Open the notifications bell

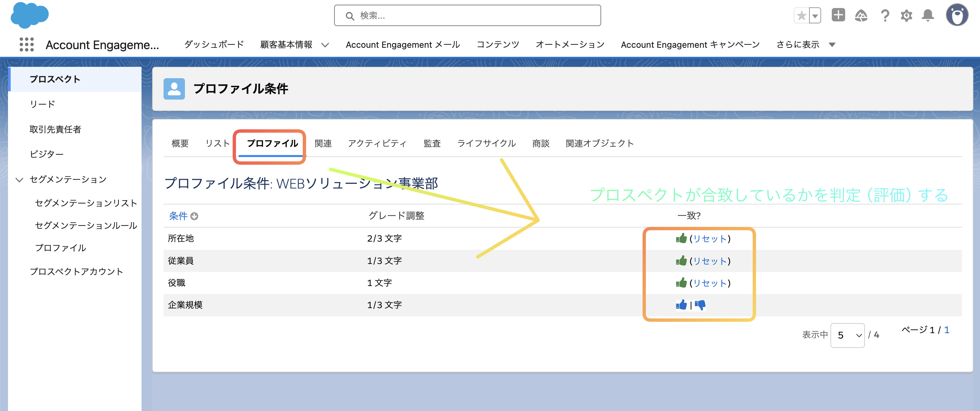click(928, 16)
